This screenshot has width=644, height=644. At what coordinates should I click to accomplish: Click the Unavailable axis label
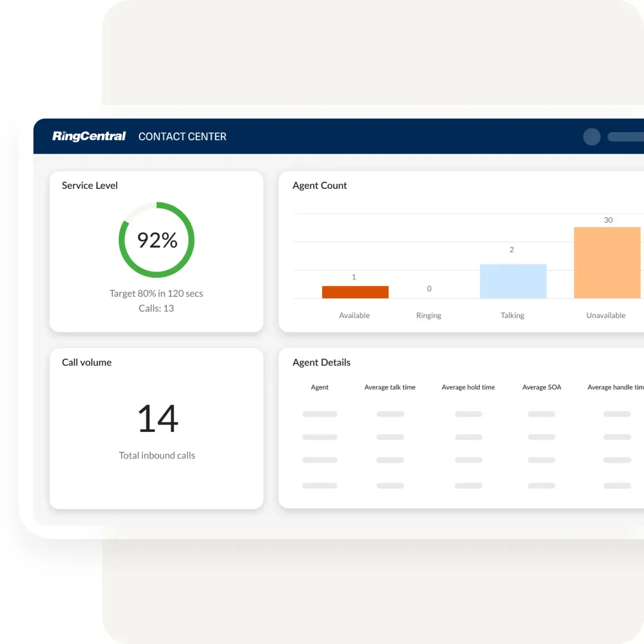tap(606, 315)
